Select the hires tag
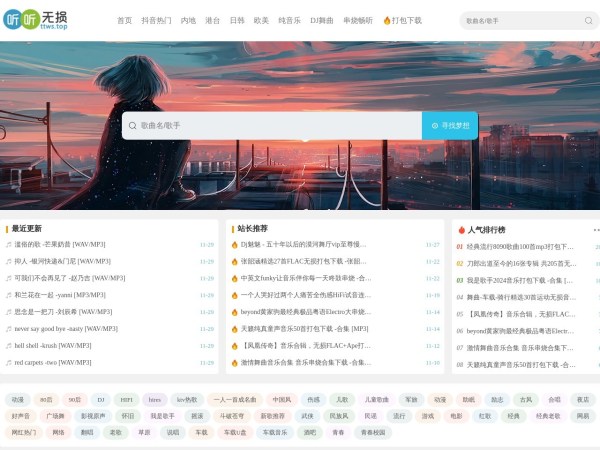The image size is (600, 450). coord(153,399)
